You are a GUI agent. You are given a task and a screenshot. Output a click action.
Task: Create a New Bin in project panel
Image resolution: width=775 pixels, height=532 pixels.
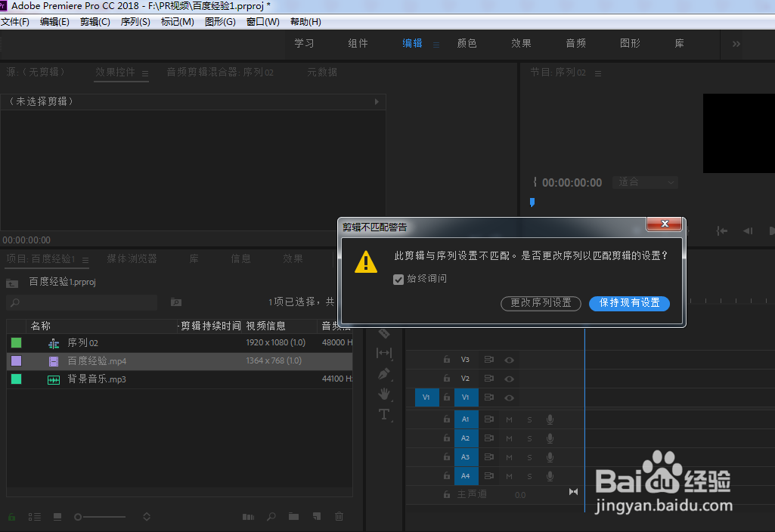(293, 517)
